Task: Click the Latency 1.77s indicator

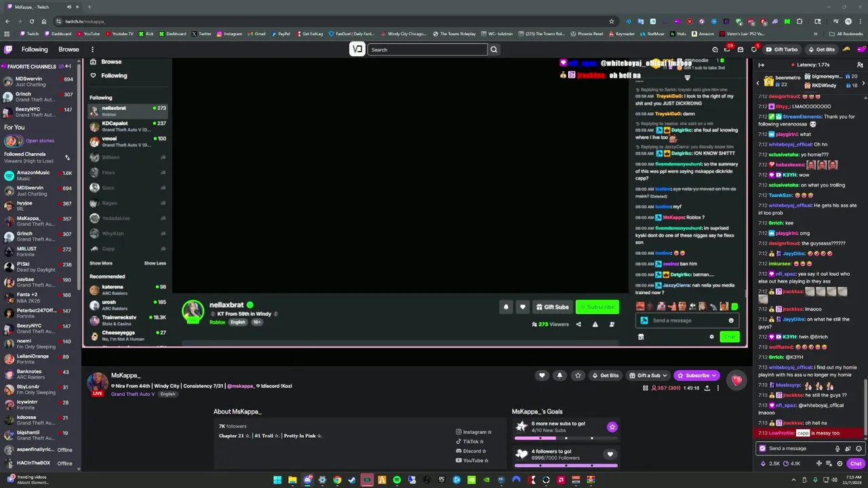Action: point(810,64)
